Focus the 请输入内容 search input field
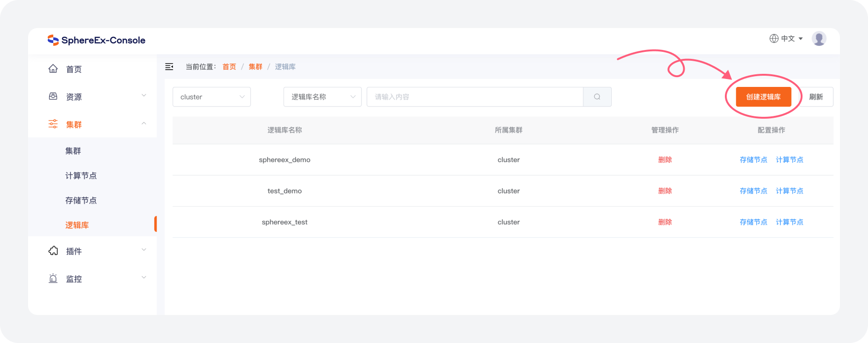The height and width of the screenshot is (343, 868). tap(475, 97)
